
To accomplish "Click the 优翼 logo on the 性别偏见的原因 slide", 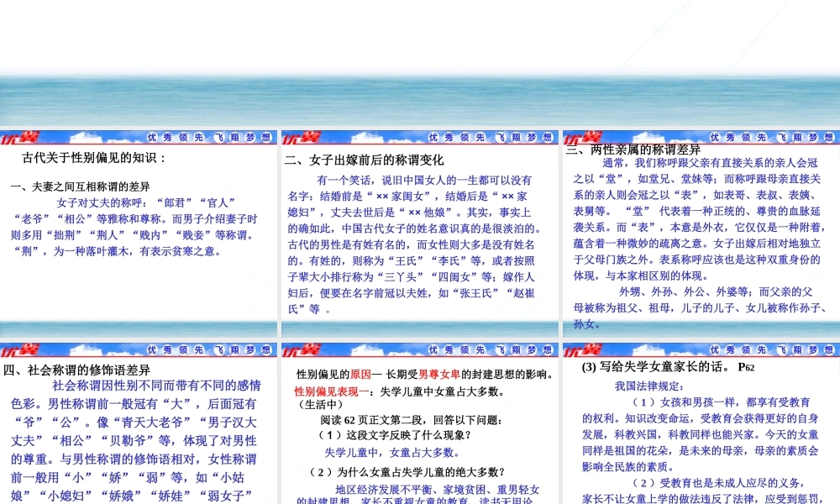I will 300,349.
